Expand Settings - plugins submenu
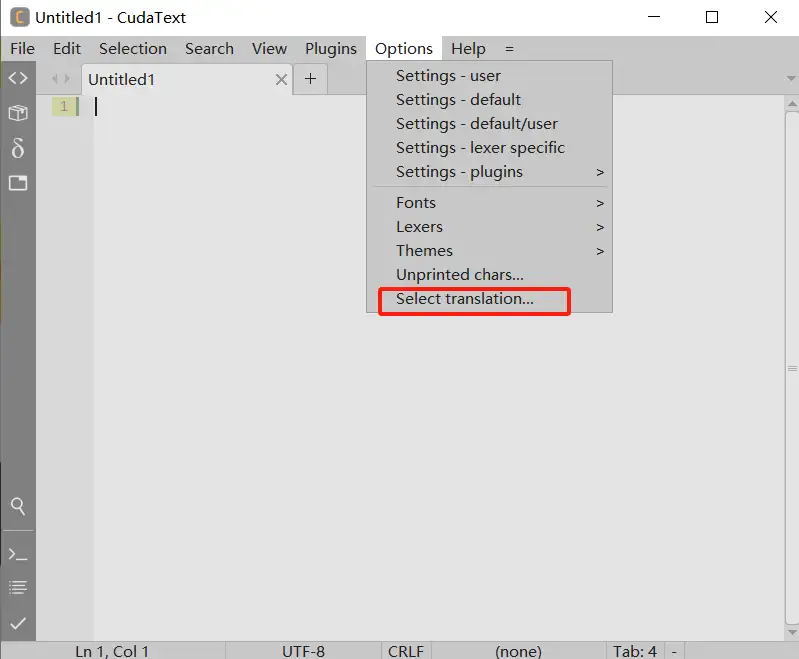The image size is (799, 659). click(x=489, y=172)
